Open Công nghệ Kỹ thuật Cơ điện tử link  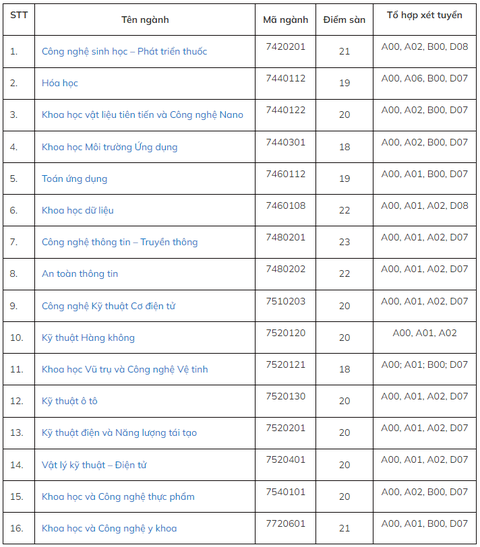click(x=108, y=306)
